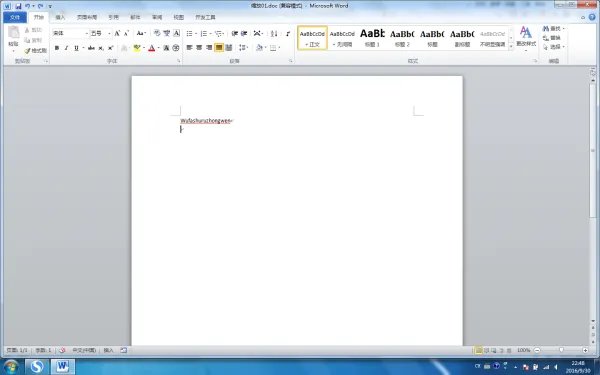This screenshot has width=600, height=375.
Task: Open the font size dropdown
Action: point(109,34)
